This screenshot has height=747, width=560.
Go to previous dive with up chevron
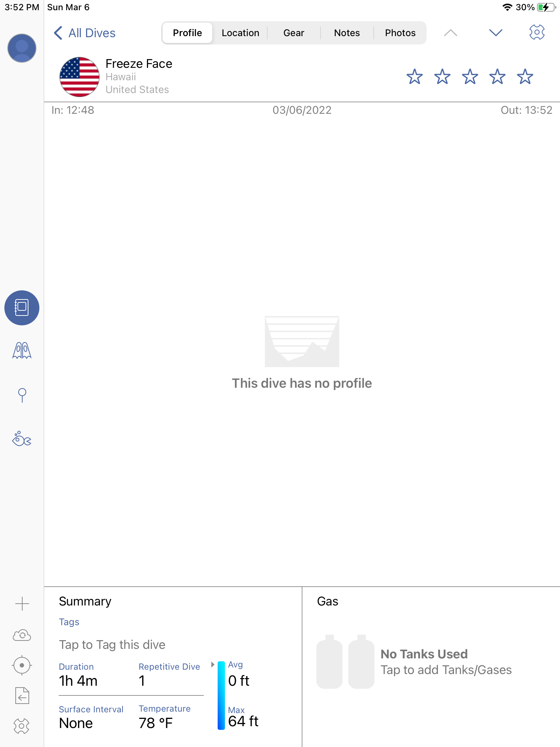click(x=451, y=33)
